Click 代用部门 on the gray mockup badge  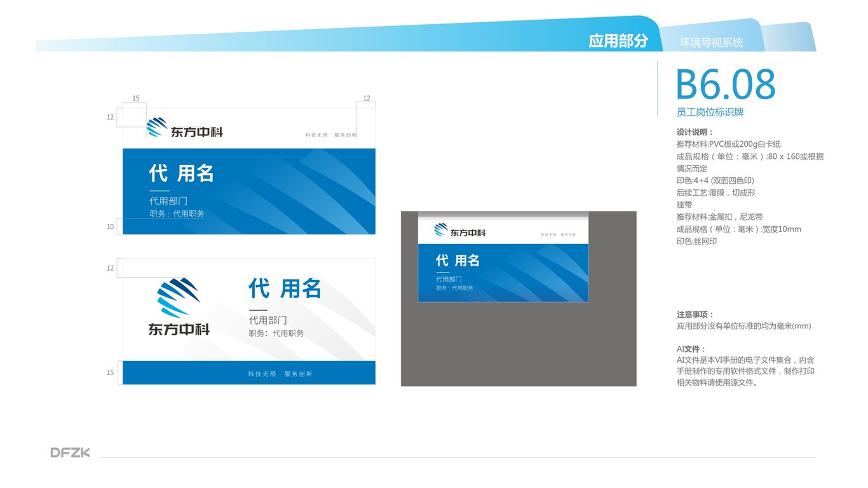click(449, 279)
